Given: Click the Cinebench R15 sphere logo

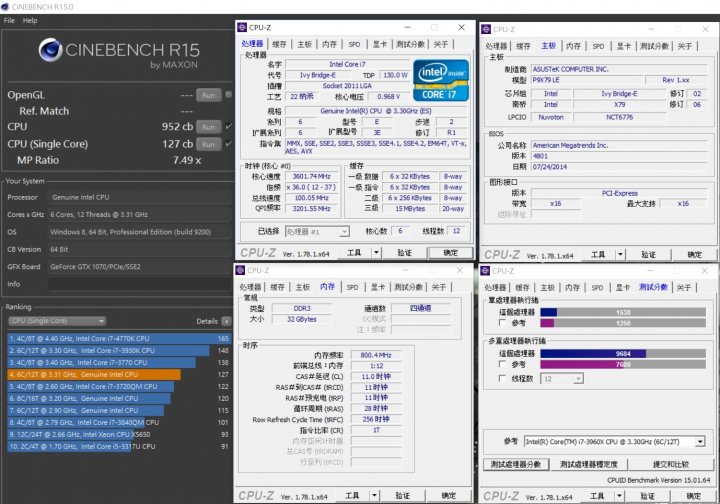Looking at the screenshot, I should click(50, 50).
